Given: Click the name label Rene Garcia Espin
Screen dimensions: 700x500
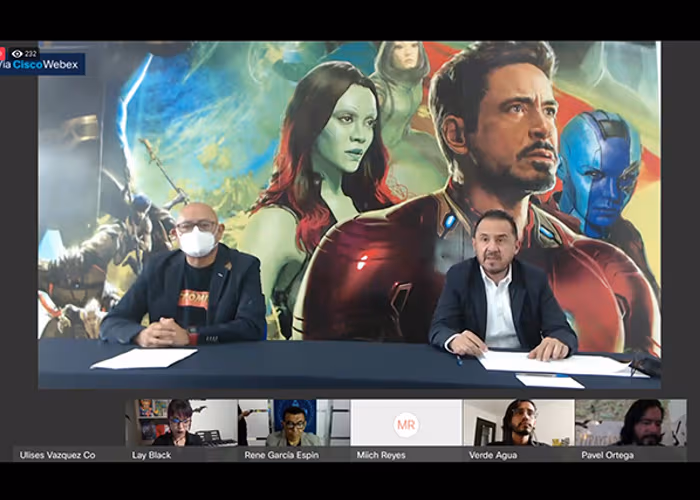Looking at the screenshot, I should point(281,455).
